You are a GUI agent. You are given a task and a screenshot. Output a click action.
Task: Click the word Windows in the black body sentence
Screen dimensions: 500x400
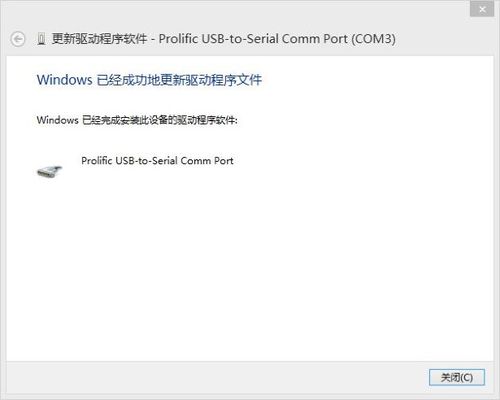(57, 120)
